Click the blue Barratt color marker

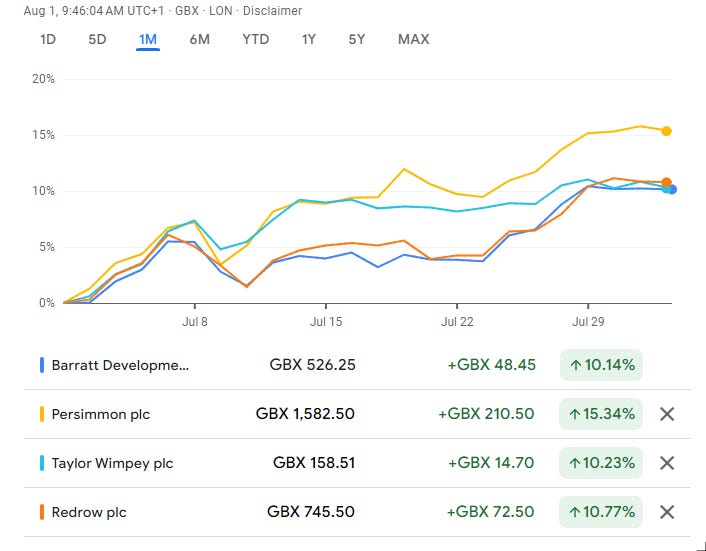(x=42, y=365)
